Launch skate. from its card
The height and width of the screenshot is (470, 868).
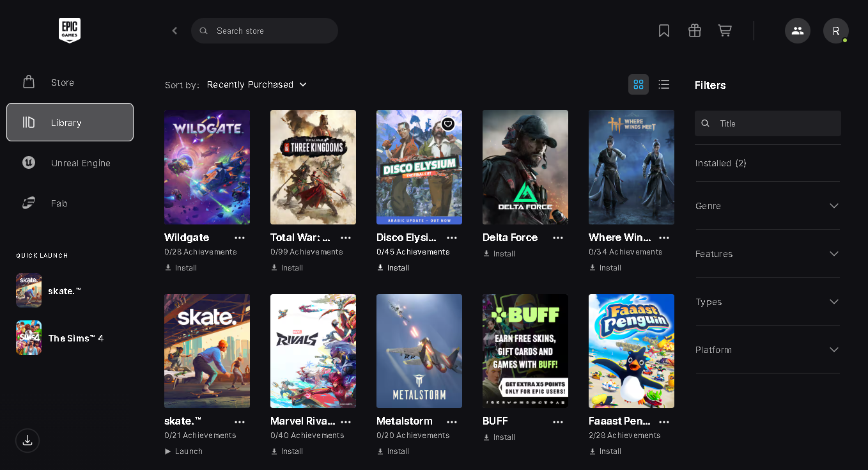click(x=183, y=451)
